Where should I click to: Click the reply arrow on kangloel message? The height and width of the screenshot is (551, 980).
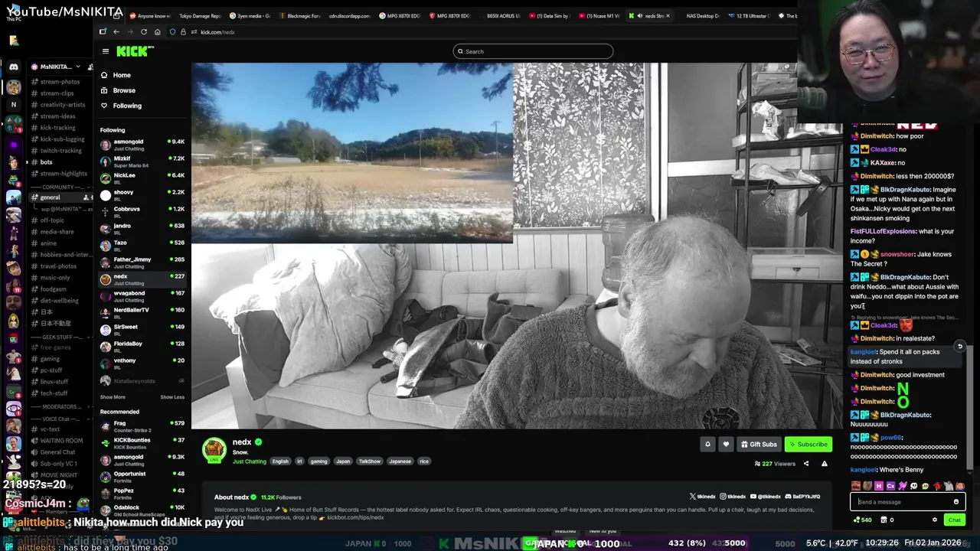(959, 347)
